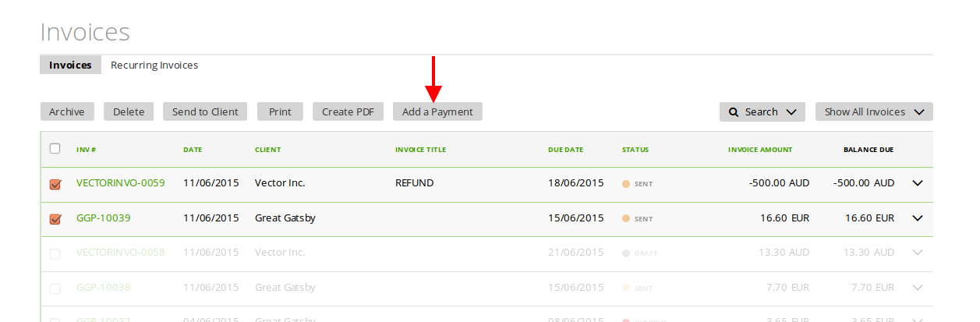Open the Search dropdown
The height and width of the screenshot is (322, 980).
pyautogui.click(x=762, y=111)
